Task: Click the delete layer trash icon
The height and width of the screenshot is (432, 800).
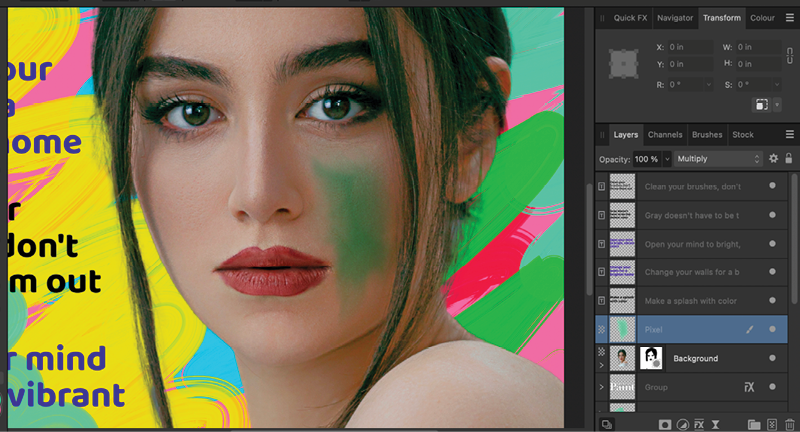Action: tap(790, 424)
